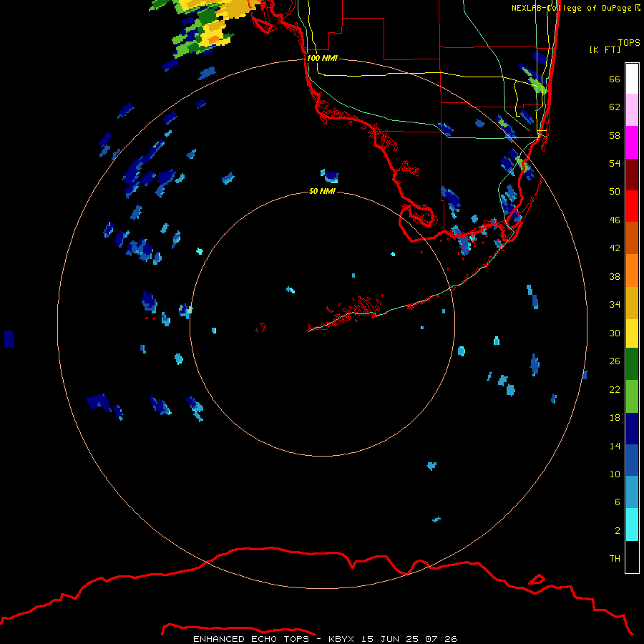This screenshot has width=644, height=644.
Task: Click the black TH legend swatch
Action: tap(632, 557)
